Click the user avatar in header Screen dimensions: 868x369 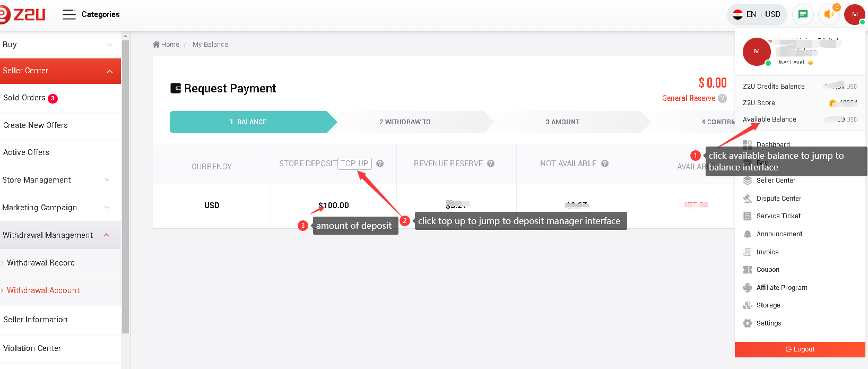coord(854,14)
